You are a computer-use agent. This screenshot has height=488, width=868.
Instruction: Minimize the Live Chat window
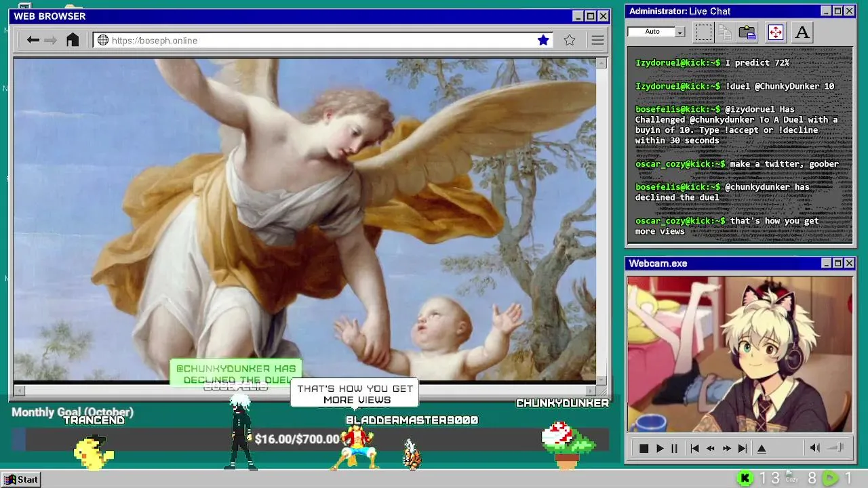[x=826, y=11]
